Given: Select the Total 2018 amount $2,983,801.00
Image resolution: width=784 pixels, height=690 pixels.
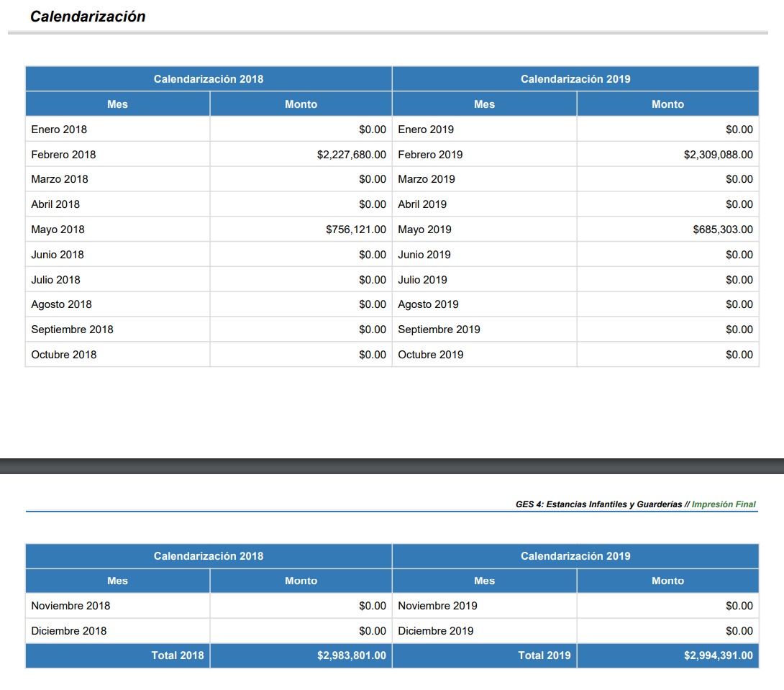Looking at the screenshot, I should [x=351, y=655].
